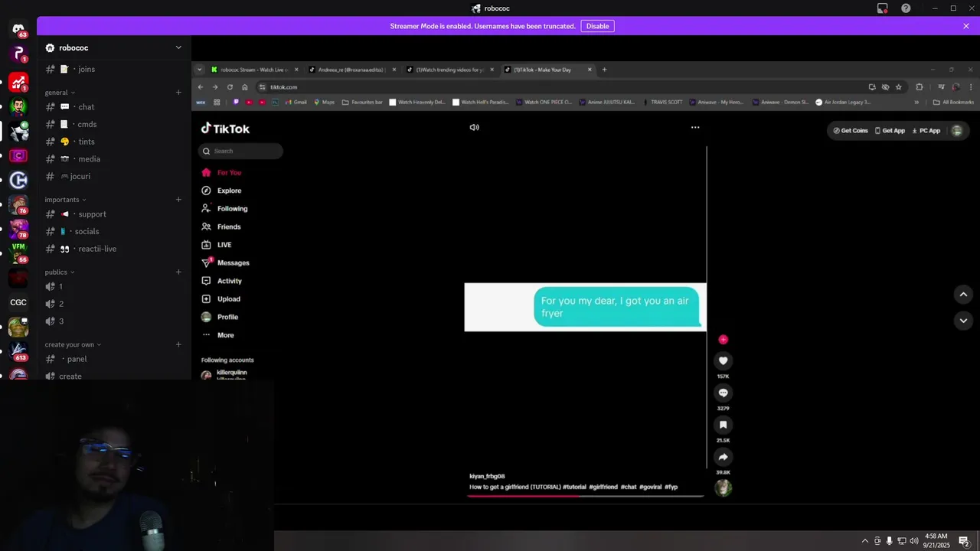980x551 pixels.
Task: Create channel in importants category
Action: (x=178, y=200)
